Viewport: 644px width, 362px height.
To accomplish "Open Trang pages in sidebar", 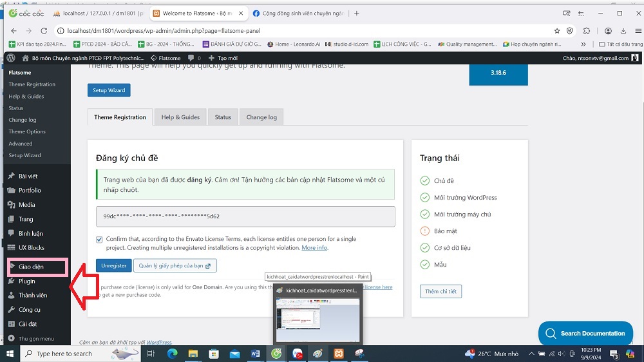I will [x=26, y=219].
